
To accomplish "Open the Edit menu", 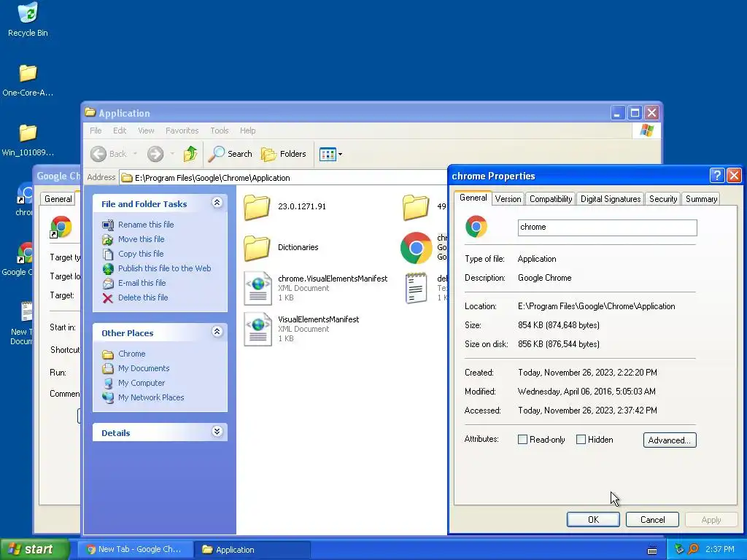I will click(120, 131).
